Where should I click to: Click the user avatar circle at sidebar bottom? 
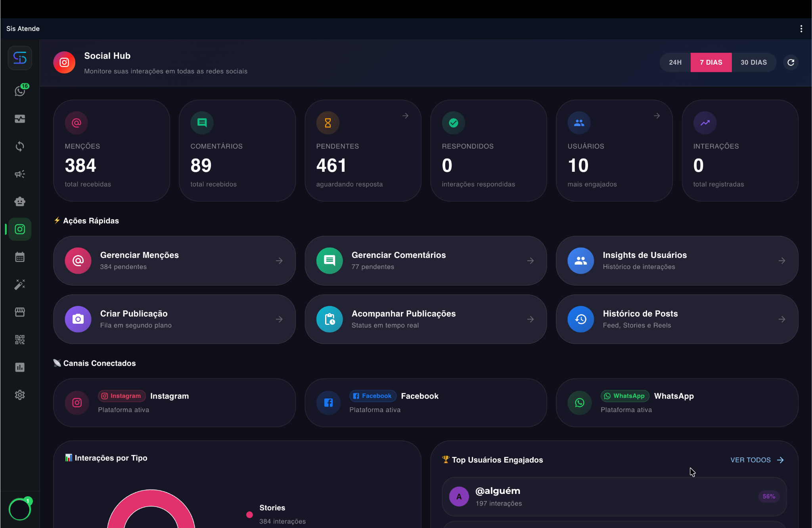(x=20, y=510)
